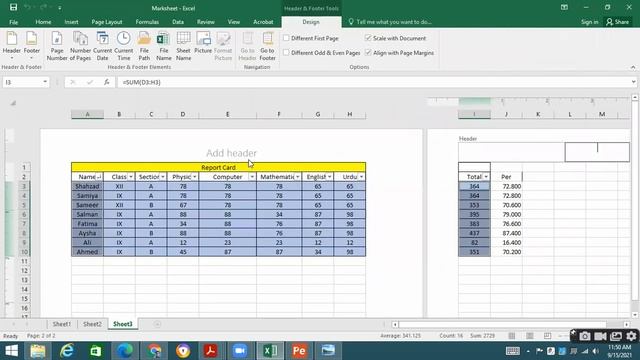Click the Ribbon Display Options icon

click(x=564, y=7)
